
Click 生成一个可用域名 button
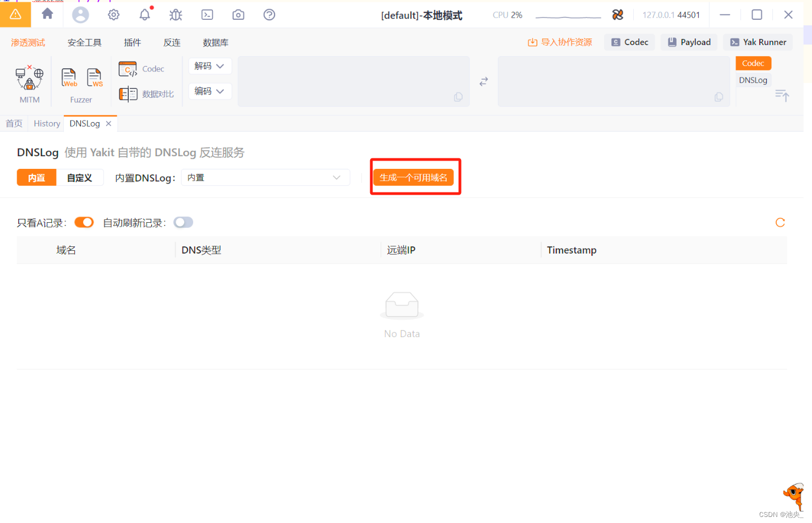pos(413,178)
